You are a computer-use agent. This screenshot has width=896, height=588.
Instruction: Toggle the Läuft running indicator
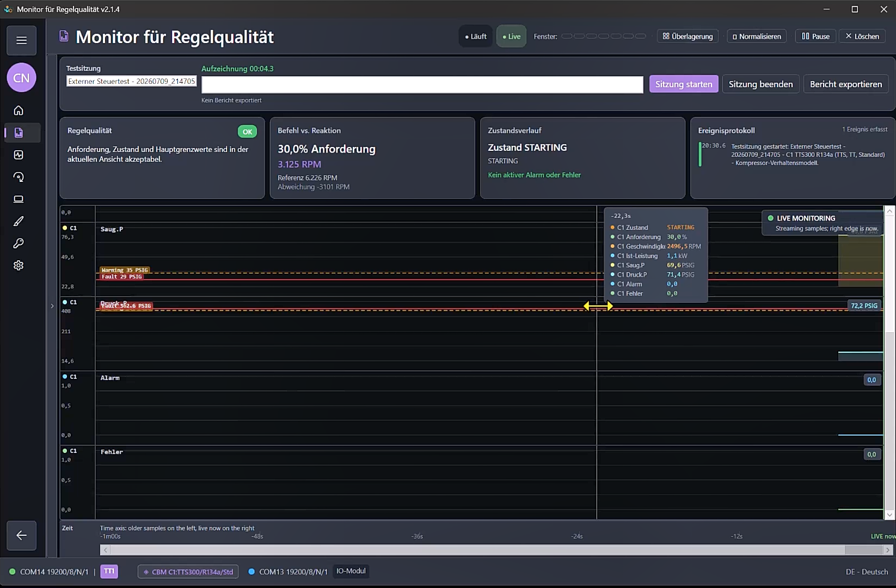click(476, 36)
